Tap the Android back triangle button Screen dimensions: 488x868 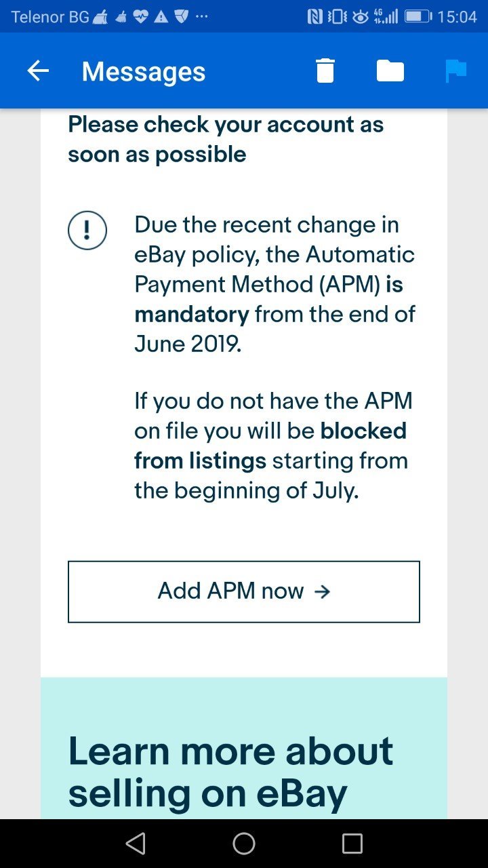pos(136,844)
